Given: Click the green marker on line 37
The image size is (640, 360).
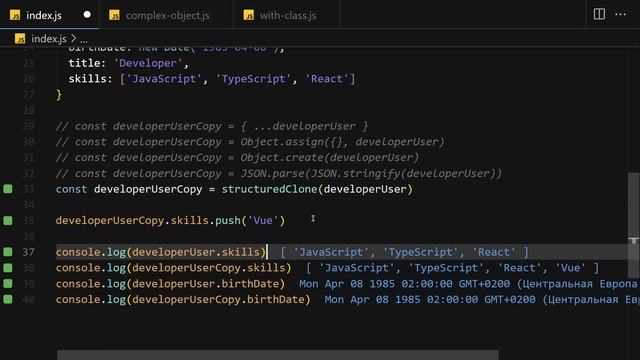Looking at the screenshot, I should [x=8, y=252].
